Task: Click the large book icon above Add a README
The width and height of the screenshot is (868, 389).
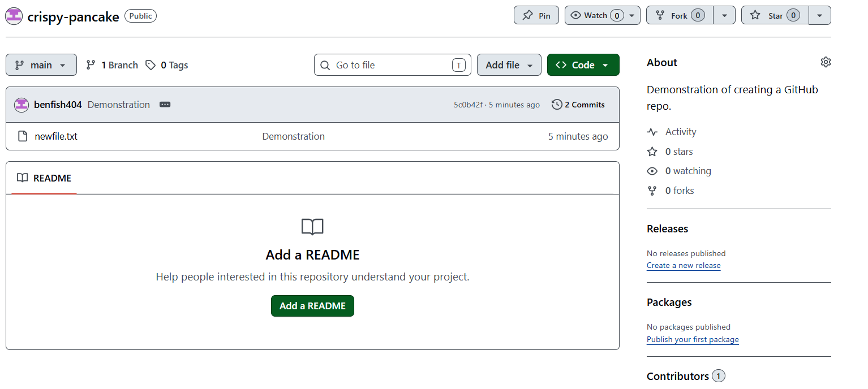Action: point(312,227)
